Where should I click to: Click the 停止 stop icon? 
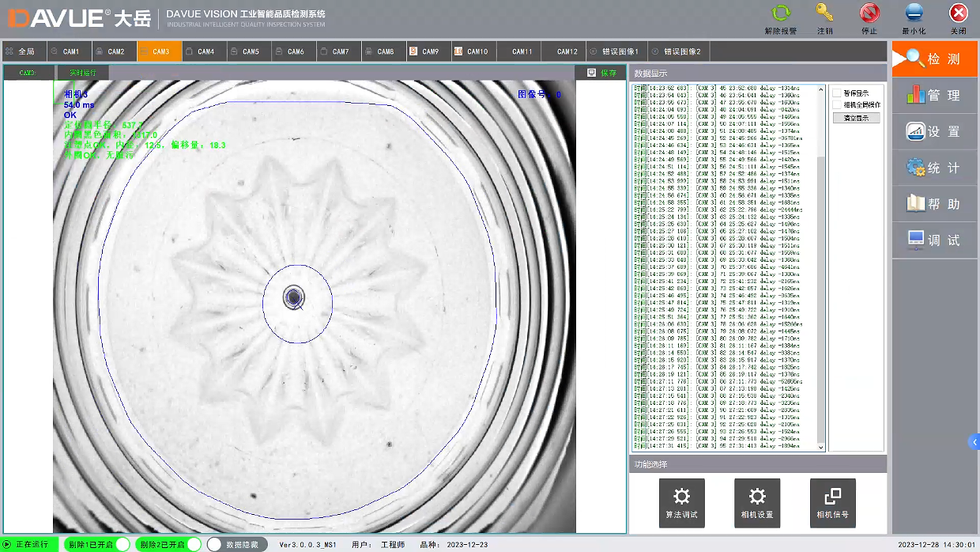click(x=869, y=13)
